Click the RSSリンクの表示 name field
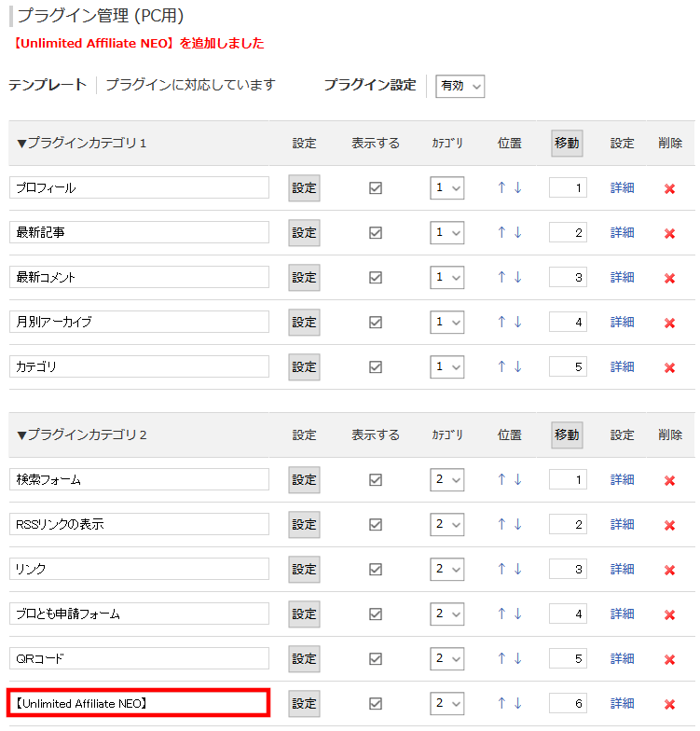Viewport: 700px width, 731px height. (x=139, y=524)
